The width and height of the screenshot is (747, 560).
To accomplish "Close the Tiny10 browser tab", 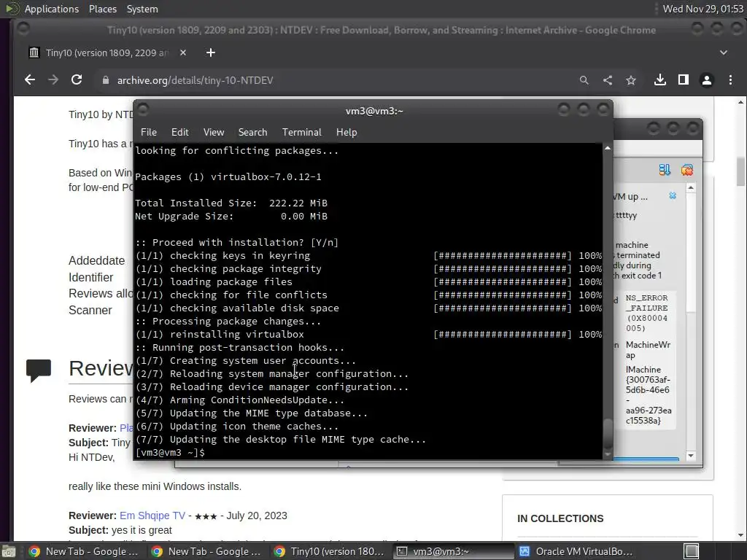I will tap(183, 52).
